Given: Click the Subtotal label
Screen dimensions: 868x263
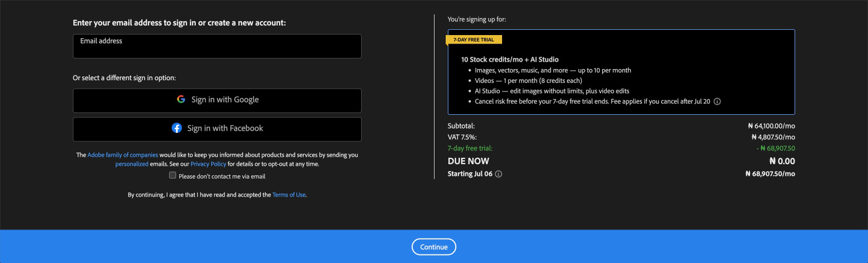Looking at the screenshot, I should pyautogui.click(x=461, y=126).
